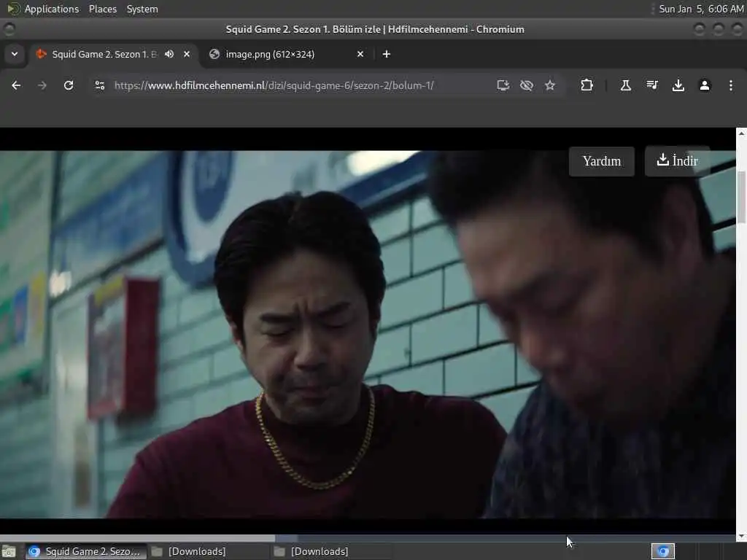This screenshot has height=560, width=747.
Task: Open the Chromium three-dot menu
Action: coord(731,85)
